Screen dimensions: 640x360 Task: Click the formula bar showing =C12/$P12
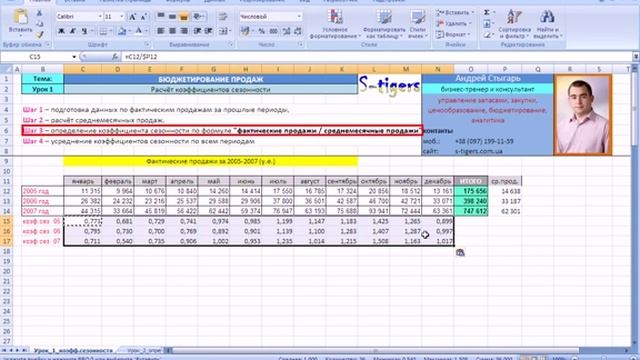[x=376, y=57]
